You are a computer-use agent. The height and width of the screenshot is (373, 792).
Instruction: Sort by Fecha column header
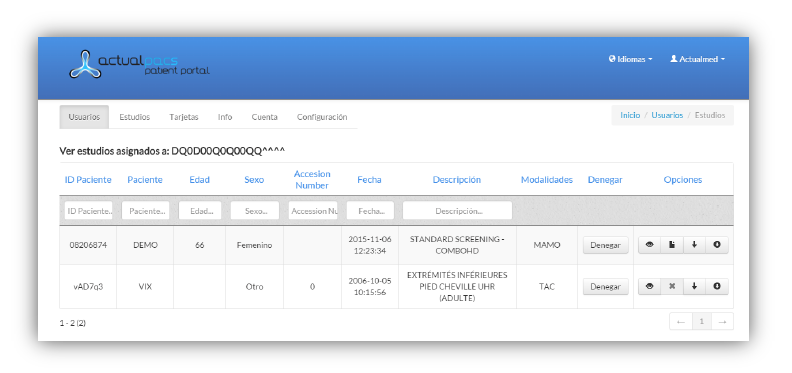point(370,180)
